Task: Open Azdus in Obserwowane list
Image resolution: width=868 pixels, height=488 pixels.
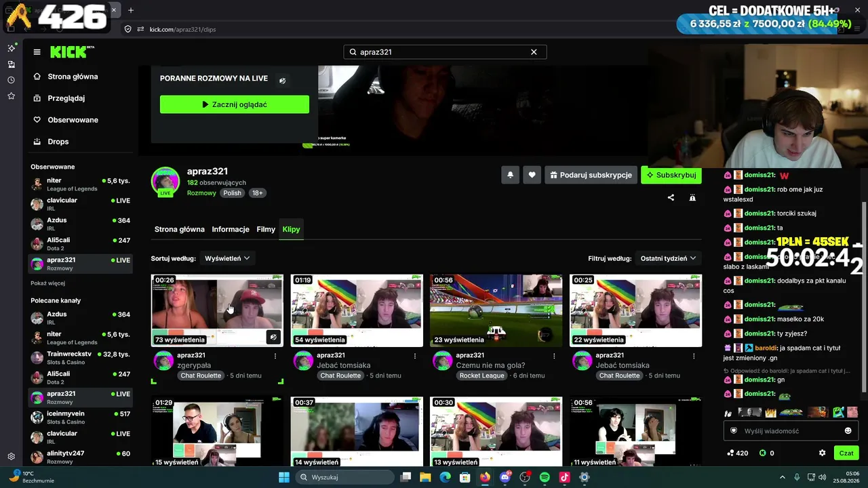Action: tap(80, 224)
